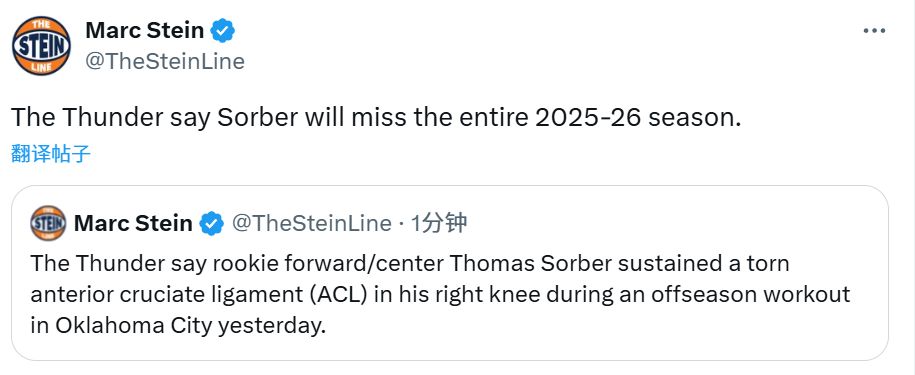Click main post text about missing 2025-26 season
Screen dimensions: 915x375
376,118
